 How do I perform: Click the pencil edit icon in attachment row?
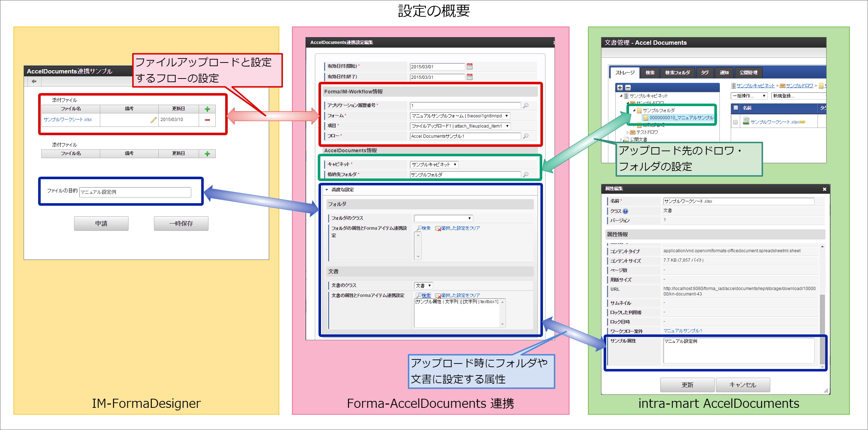[x=153, y=120]
